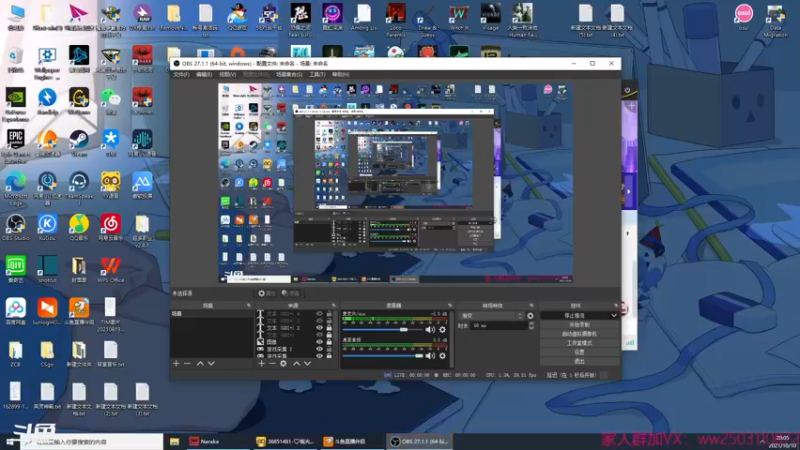800x450 pixels.
Task: Toggle lock on first text (GDI+) source
Action: tap(329, 314)
